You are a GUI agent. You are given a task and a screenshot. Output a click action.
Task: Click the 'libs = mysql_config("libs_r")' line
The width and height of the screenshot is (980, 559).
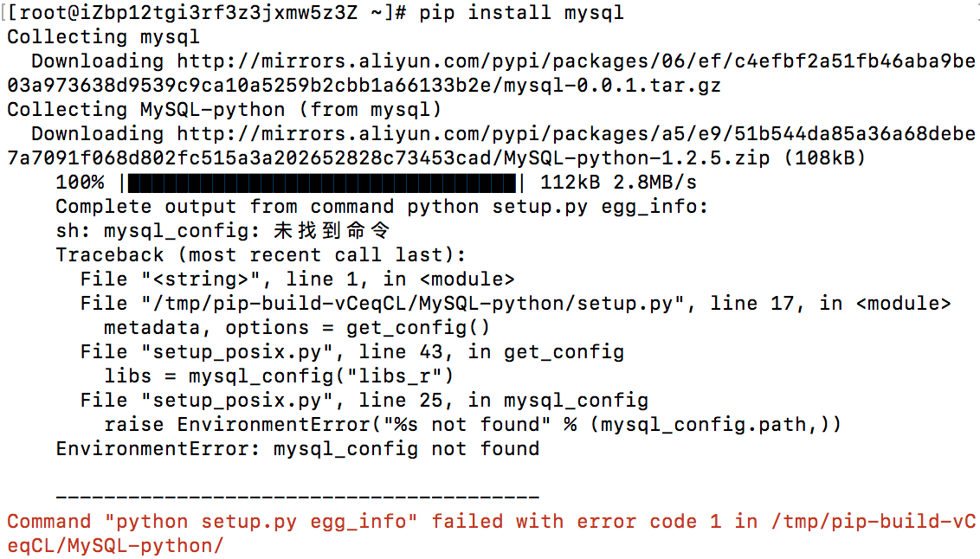[279, 376]
